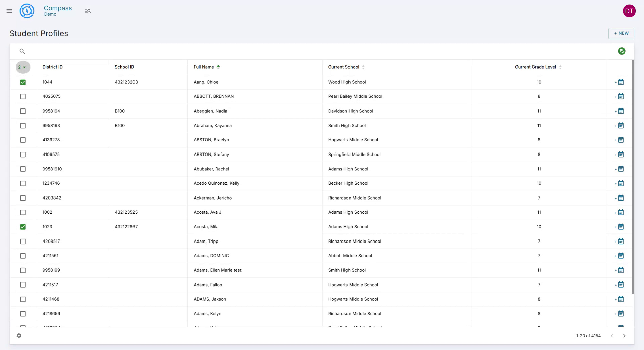The width and height of the screenshot is (644, 350).
Task: Select the ABBOTT, BRENNAN row checkbox
Action: (x=23, y=96)
